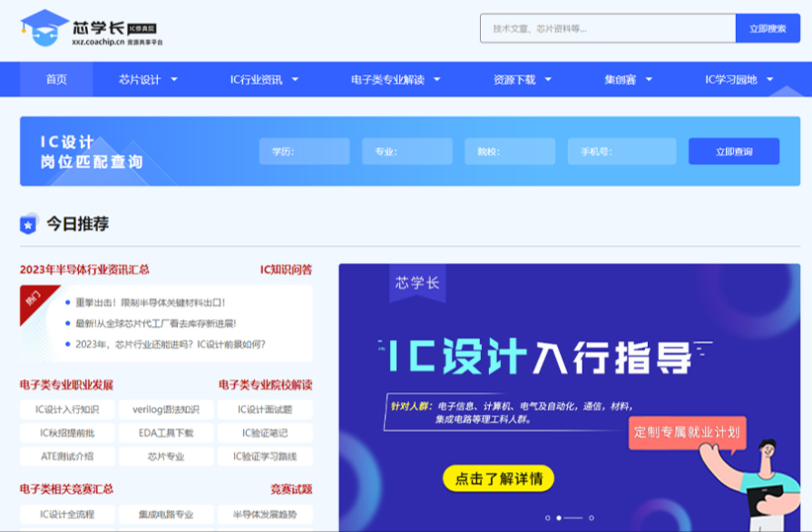Open the IC知识问答 link

pyautogui.click(x=286, y=270)
